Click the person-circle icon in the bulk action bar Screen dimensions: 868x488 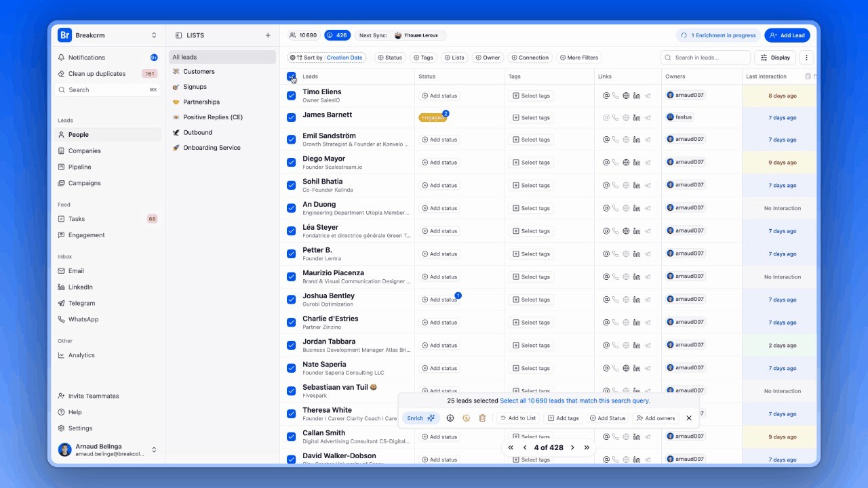(450, 418)
